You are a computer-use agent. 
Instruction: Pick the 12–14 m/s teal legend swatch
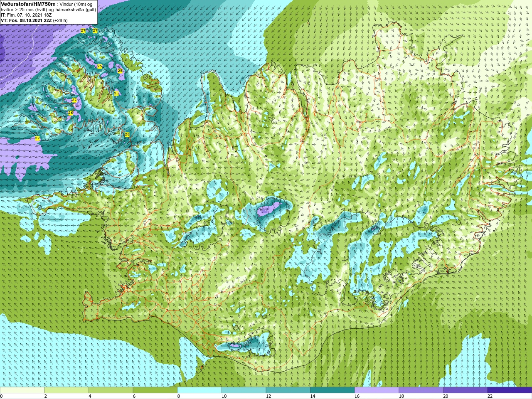[288, 390]
